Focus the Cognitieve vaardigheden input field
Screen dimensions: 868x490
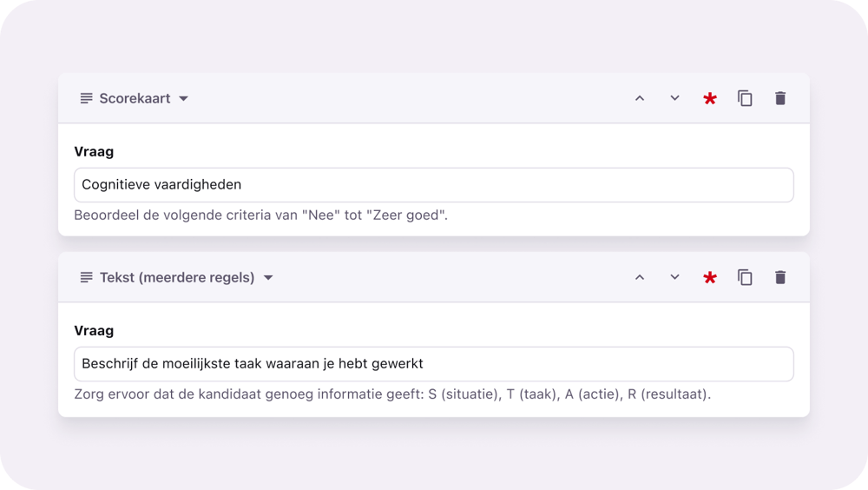pyautogui.click(x=434, y=184)
